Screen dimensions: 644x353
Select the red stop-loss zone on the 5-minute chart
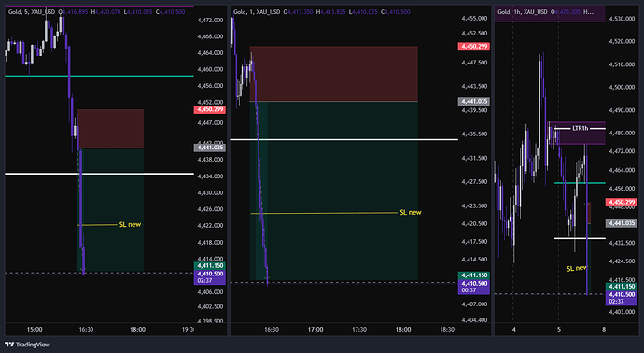pyautogui.click(x=110, y=129)
